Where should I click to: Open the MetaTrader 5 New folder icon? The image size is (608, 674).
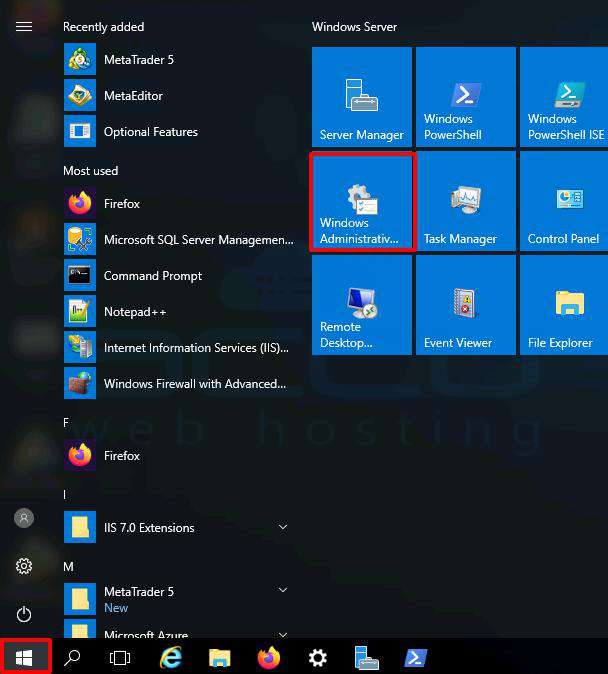click(80, 599)
